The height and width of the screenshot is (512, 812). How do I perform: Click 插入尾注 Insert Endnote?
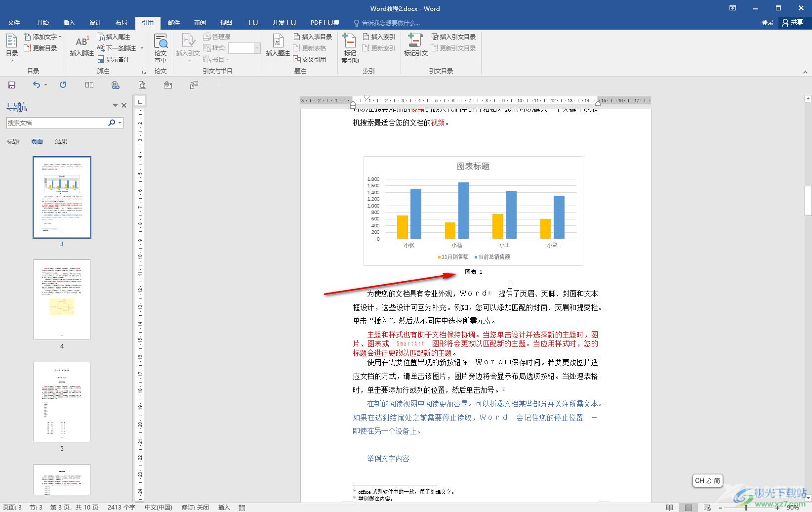(114, 37)
